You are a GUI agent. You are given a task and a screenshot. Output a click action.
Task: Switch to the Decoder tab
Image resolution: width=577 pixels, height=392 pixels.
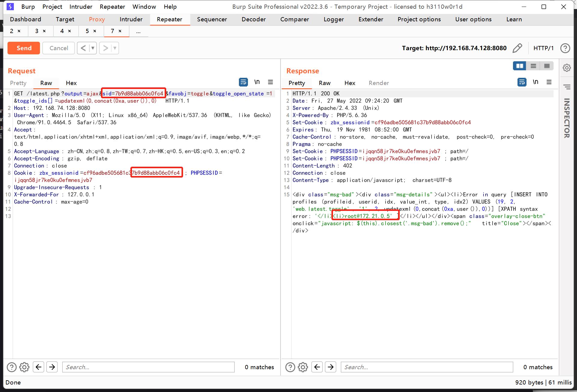[x=254, y=19]
